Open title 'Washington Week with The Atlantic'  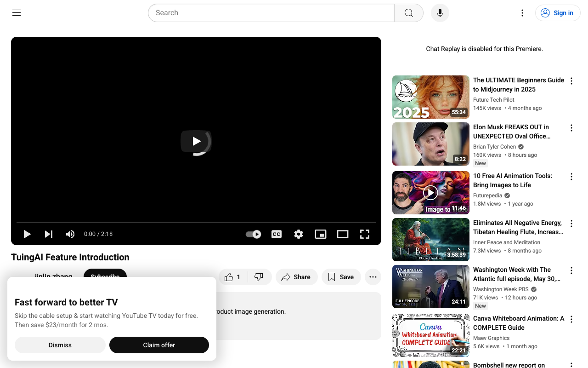click(517, 274)
